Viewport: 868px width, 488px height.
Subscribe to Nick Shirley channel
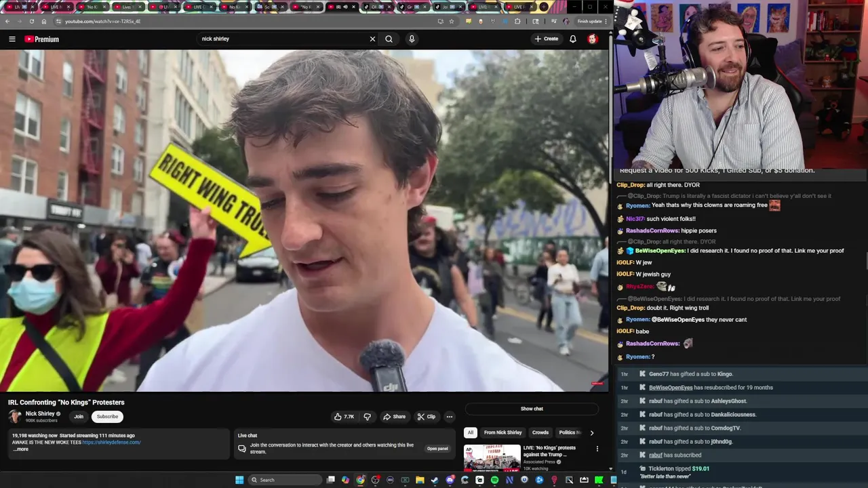coord(107,417)
